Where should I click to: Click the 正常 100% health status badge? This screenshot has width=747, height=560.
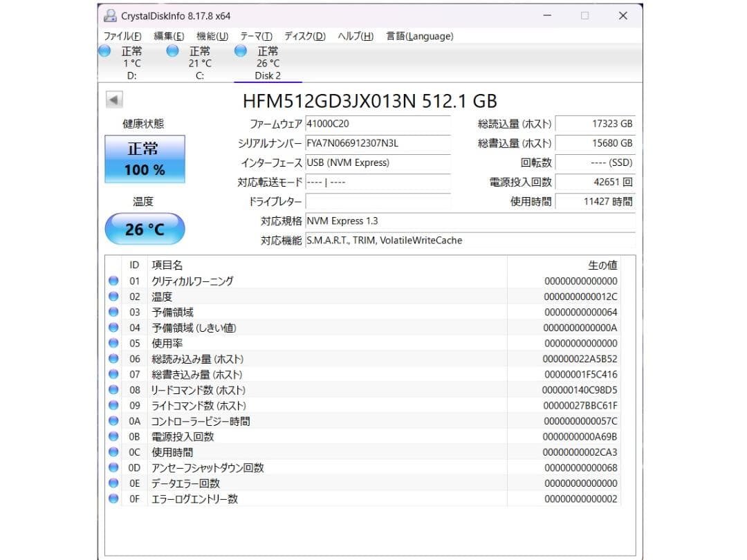click(145, 158)
